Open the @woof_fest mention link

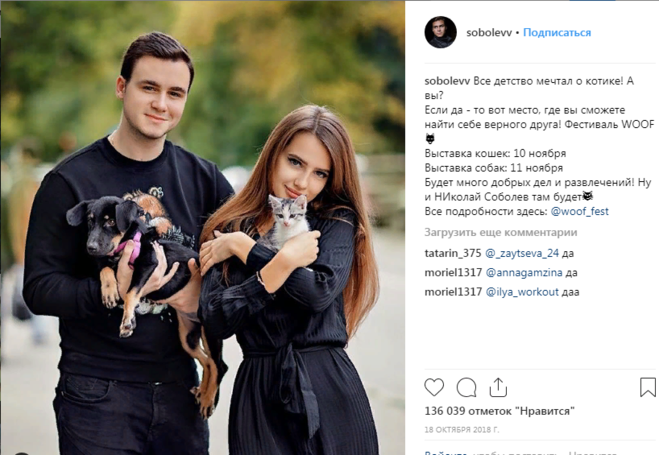580,211
